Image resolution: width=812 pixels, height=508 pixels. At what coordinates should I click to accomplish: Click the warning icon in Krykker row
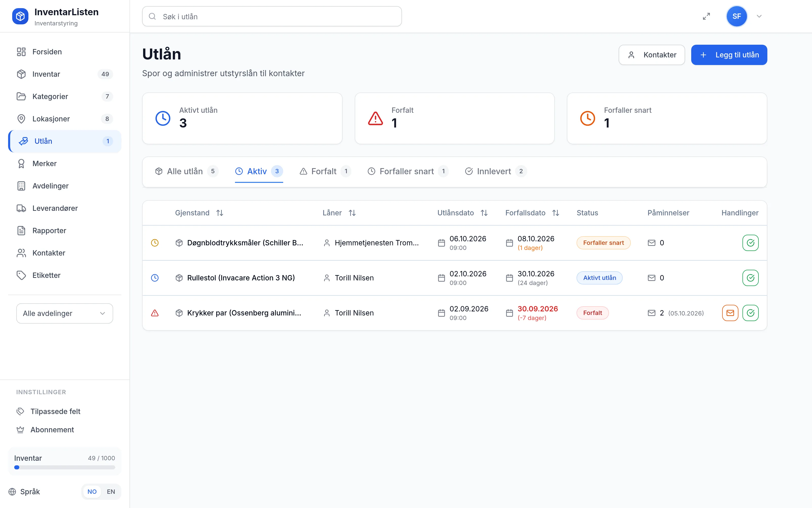click(155, 313)
